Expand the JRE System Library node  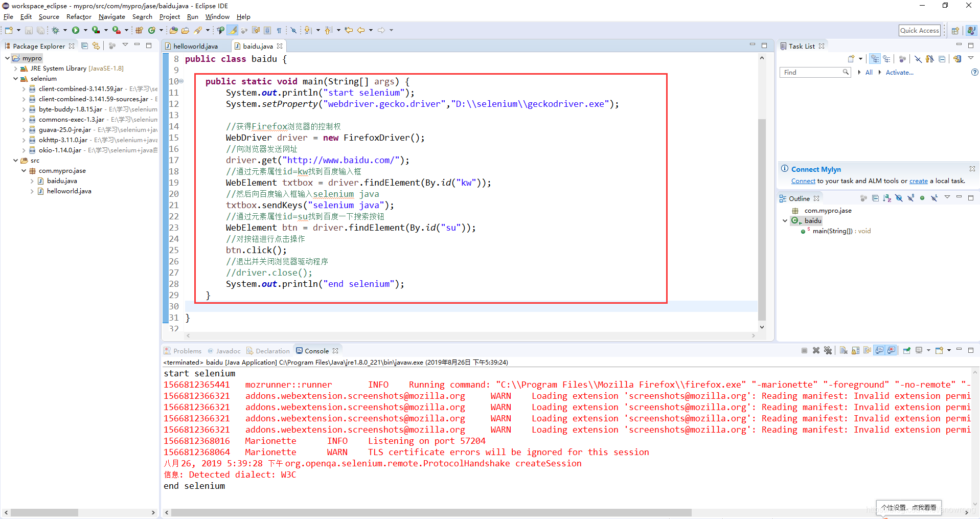tap(15, 69)
